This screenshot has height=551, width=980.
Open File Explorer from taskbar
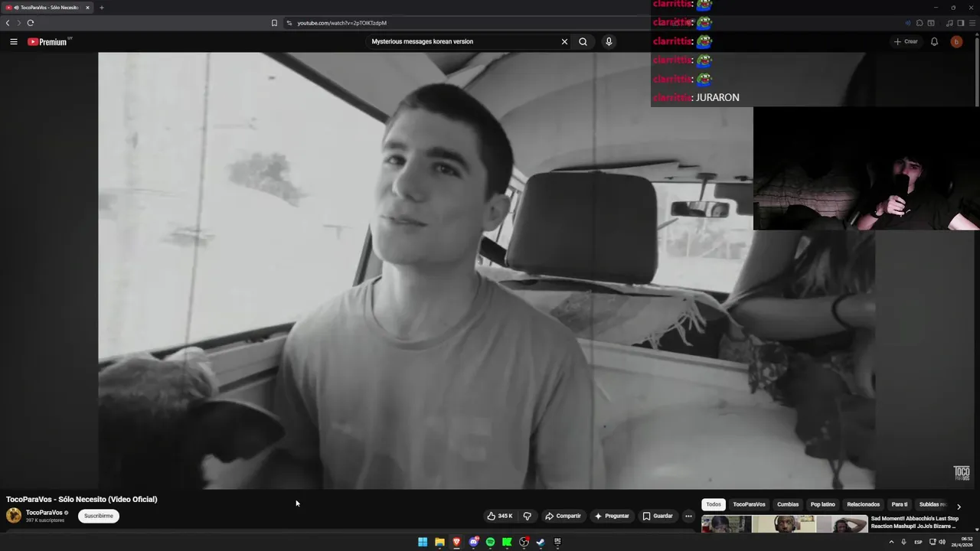tap(439, 542)
